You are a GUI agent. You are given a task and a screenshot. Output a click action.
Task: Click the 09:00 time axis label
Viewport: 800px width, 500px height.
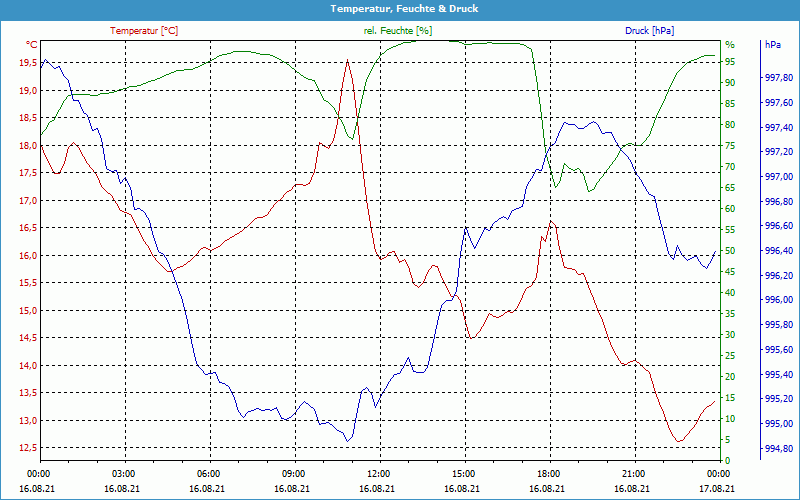[x=293, y=473]
